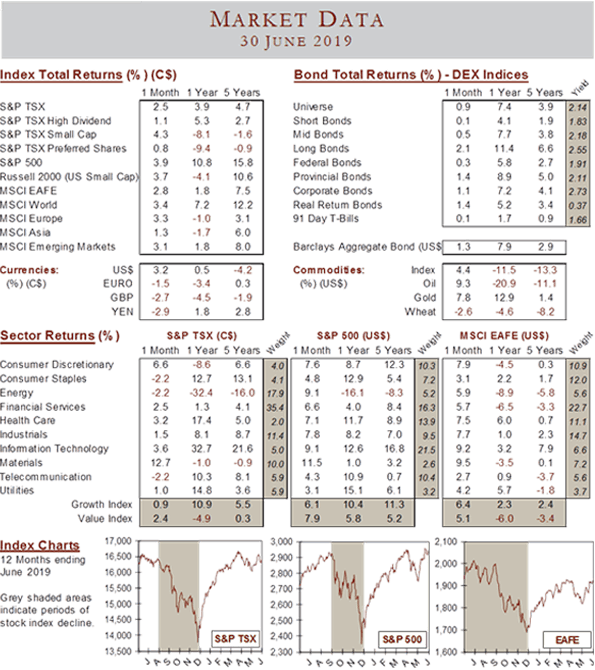The height and width of the screenshot is (670, 595).
Task: Click 'Information Technology' sector row label
Action: tap(54, 449)
